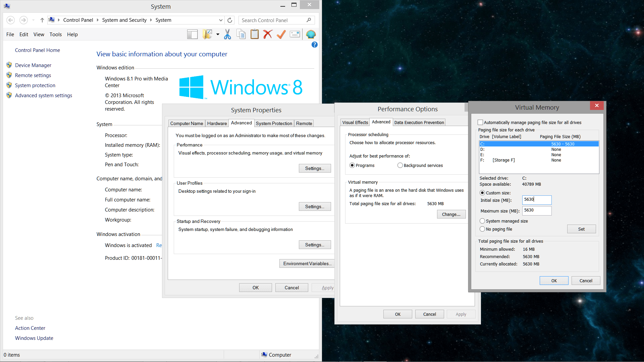
Task: Click the blue Help question mark icon
Action: click(x=314, y=45)
